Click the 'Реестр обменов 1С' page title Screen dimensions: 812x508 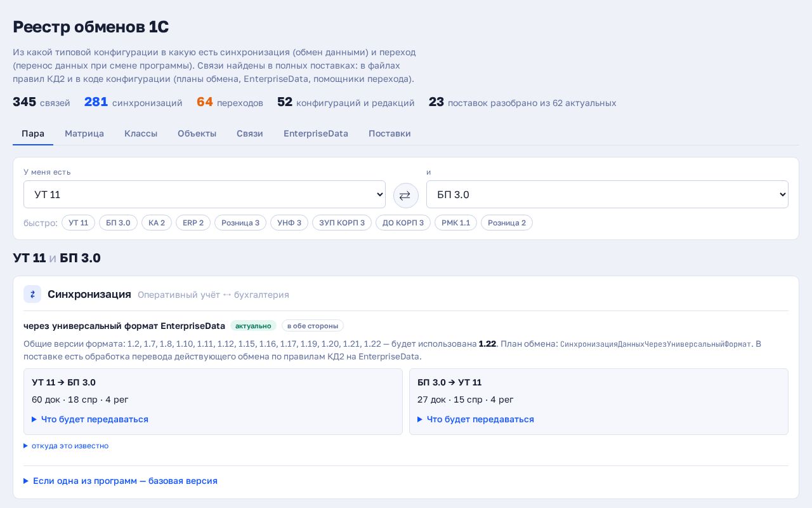click(x=91, y=27)
